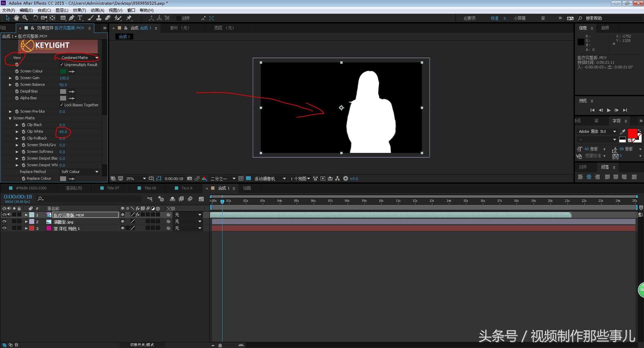Click the red fill colour swatch
644x348 pixels.
tap(632, 133)
